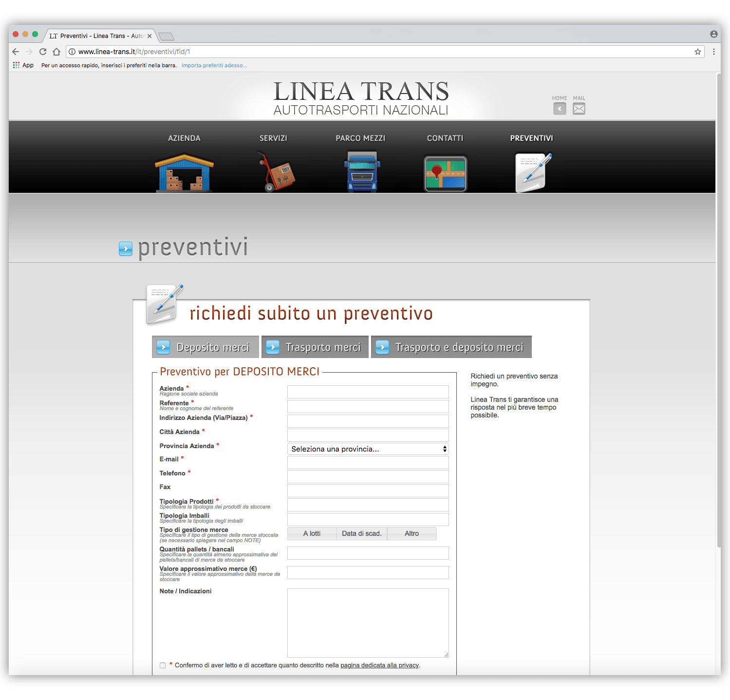The height and width of the screenshot is (700, 730).
Task: Open PREVENTIVI menu item
Action: [532, 138]
